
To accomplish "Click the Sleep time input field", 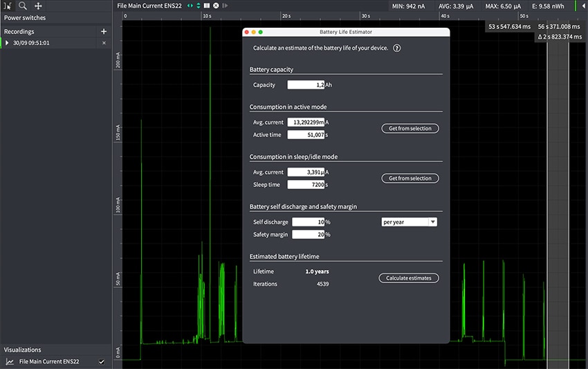I will click(x=306, y=185).
